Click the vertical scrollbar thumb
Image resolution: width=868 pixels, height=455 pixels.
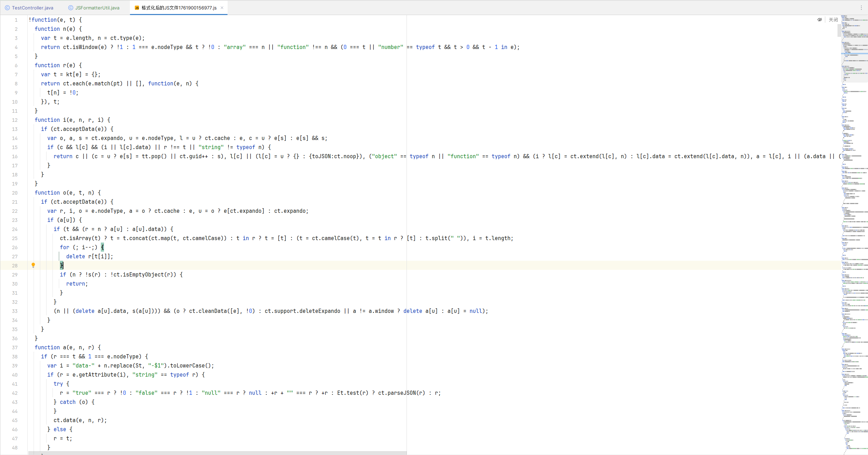pyautogui.click(x=839, y=31)
